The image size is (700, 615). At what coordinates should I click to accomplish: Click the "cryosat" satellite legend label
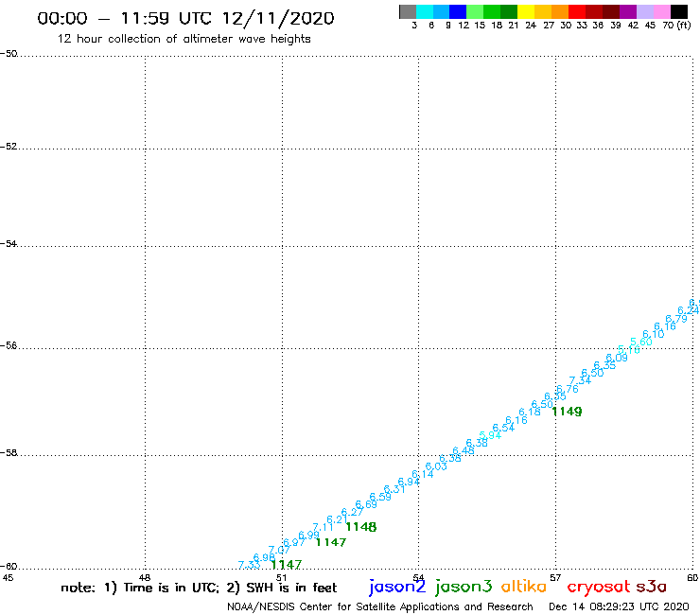[598, 587]
